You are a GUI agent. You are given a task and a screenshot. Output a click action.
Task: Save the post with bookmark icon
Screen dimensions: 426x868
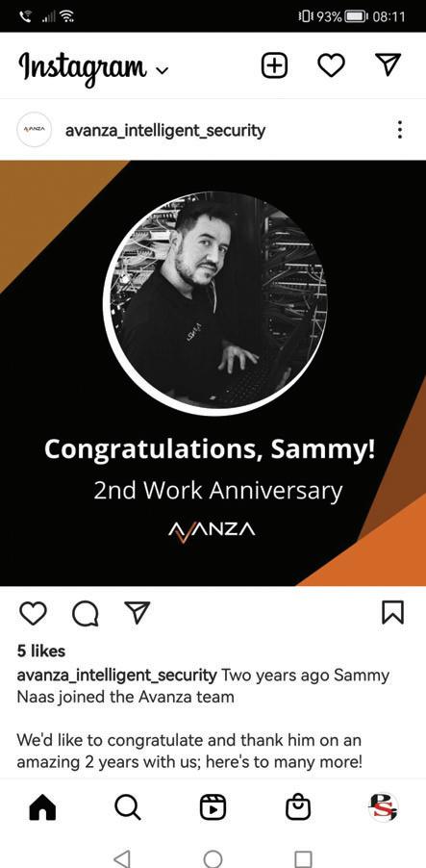tap(392, 612)
